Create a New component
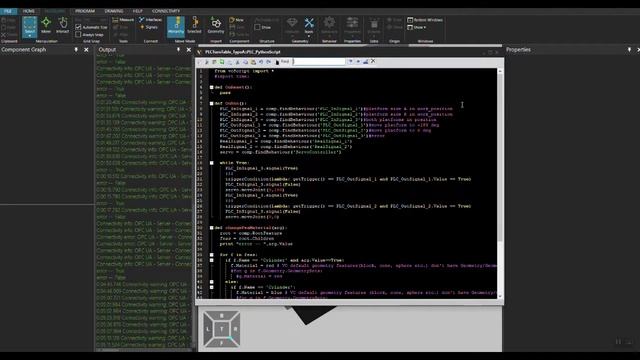This screenshot has width=640, height=360. point(236,20)
